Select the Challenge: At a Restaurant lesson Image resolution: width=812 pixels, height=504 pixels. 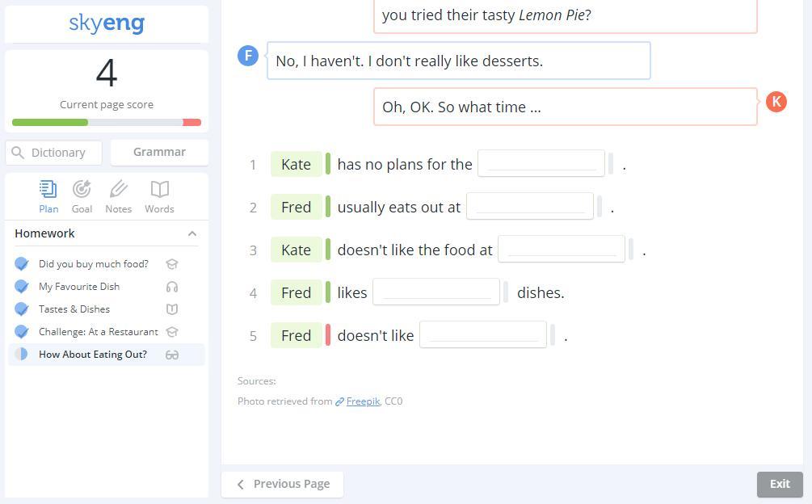coord(99,332)
